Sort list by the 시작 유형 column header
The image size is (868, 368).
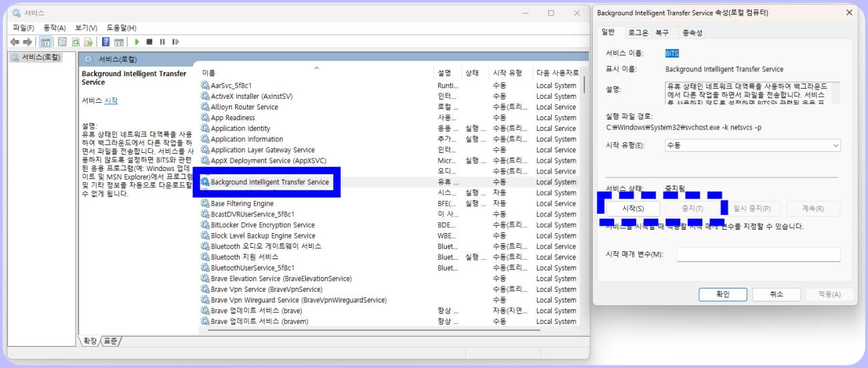coord(510,73)
